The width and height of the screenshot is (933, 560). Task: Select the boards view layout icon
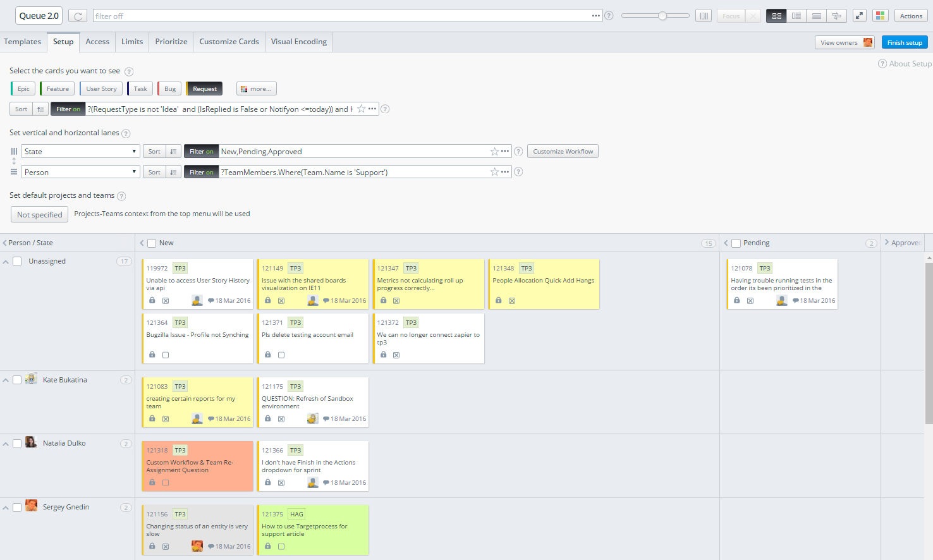(776, 15)
